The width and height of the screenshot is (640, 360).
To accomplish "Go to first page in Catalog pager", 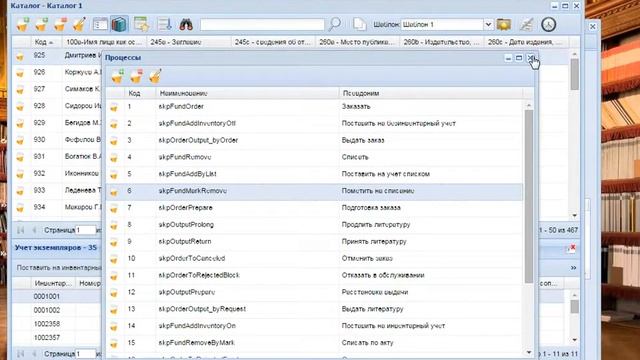I will (20, 230).
